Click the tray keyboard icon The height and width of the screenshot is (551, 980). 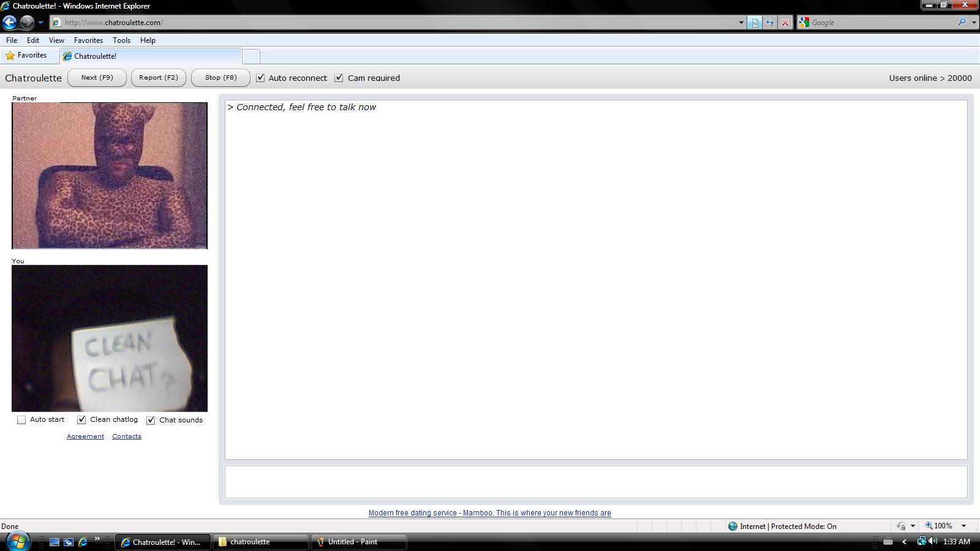pyautogui.click(x=888, y=542)
